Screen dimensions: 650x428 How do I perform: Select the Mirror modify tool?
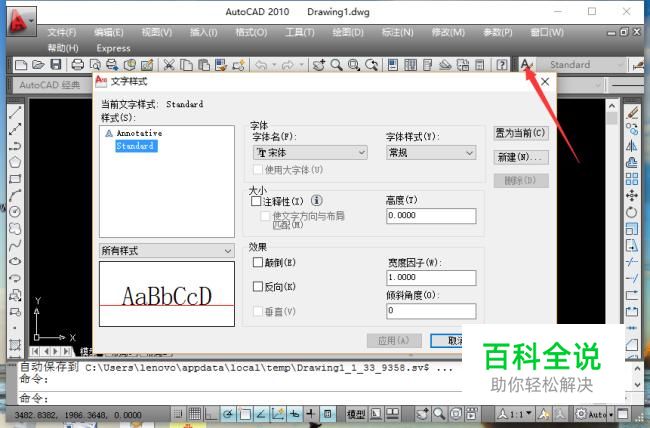(632, 146)
